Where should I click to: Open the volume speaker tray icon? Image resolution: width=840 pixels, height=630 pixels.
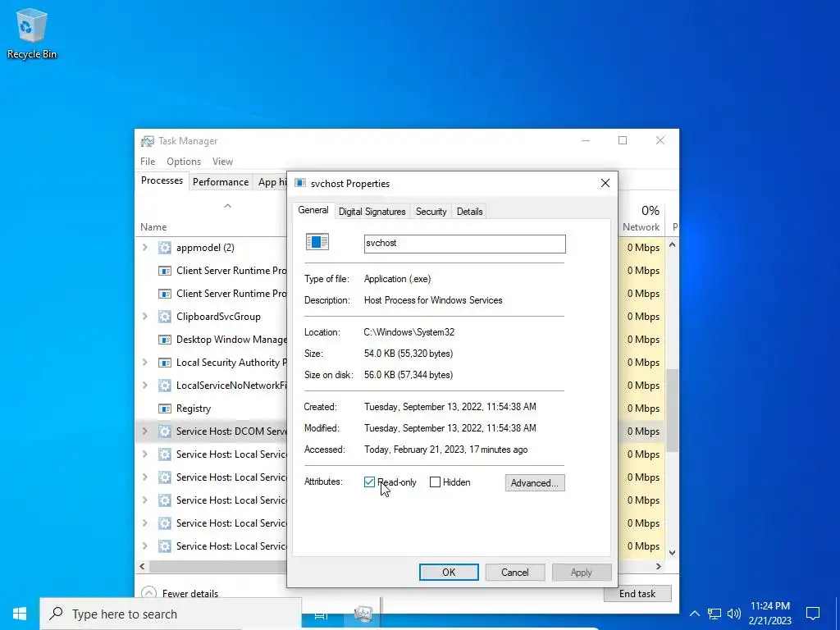pos(734,614)
